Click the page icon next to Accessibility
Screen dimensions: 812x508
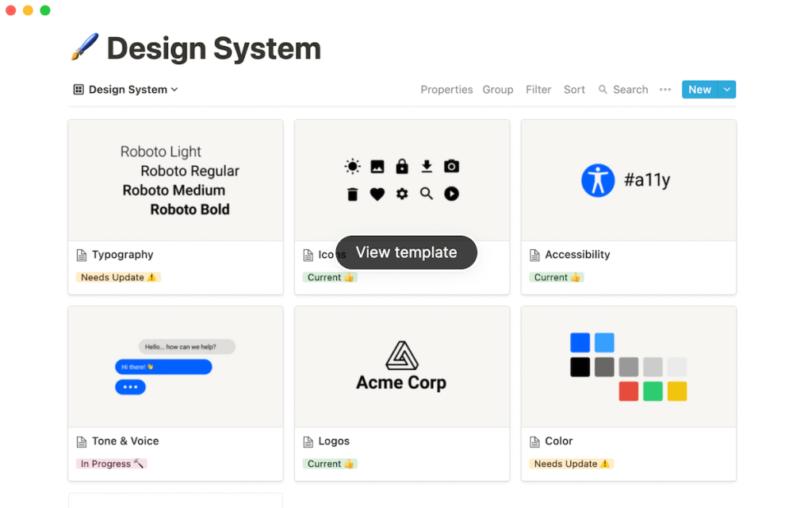coord(534,255)
